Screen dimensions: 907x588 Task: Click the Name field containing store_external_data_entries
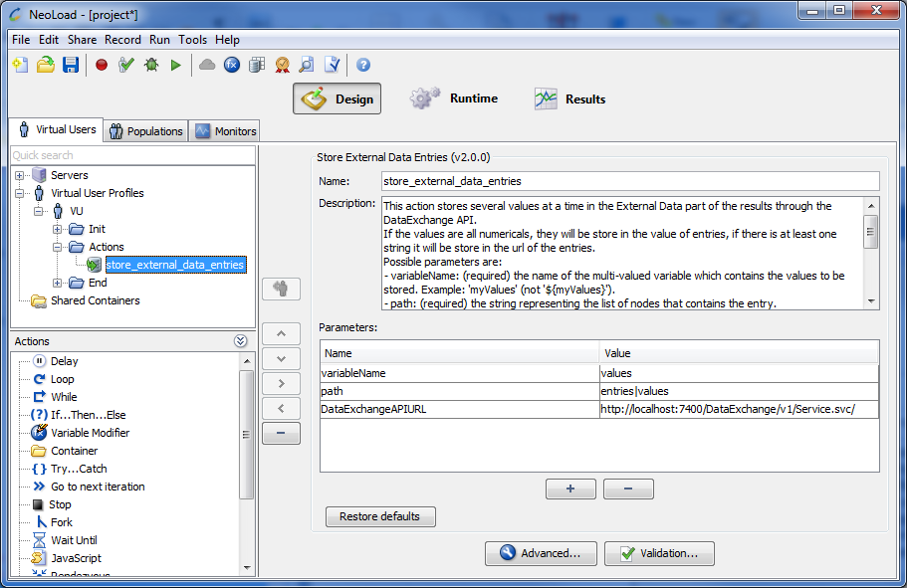click(x=630, y=181)
